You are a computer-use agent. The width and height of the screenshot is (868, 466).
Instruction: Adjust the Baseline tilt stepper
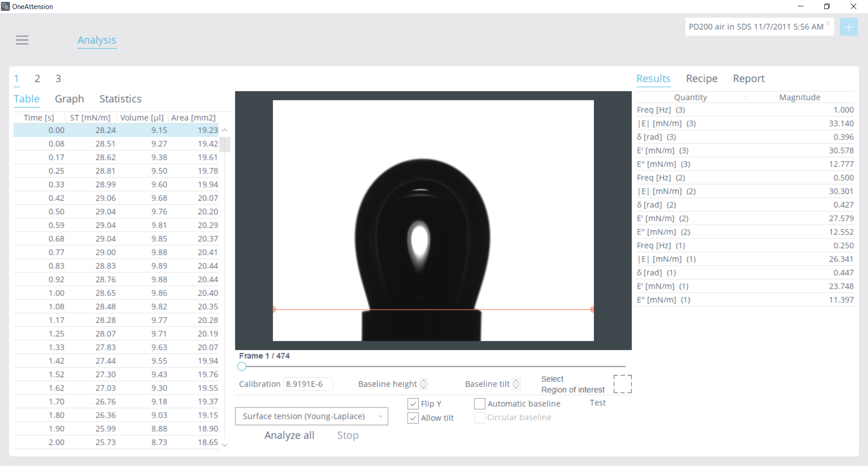point(516,384)
